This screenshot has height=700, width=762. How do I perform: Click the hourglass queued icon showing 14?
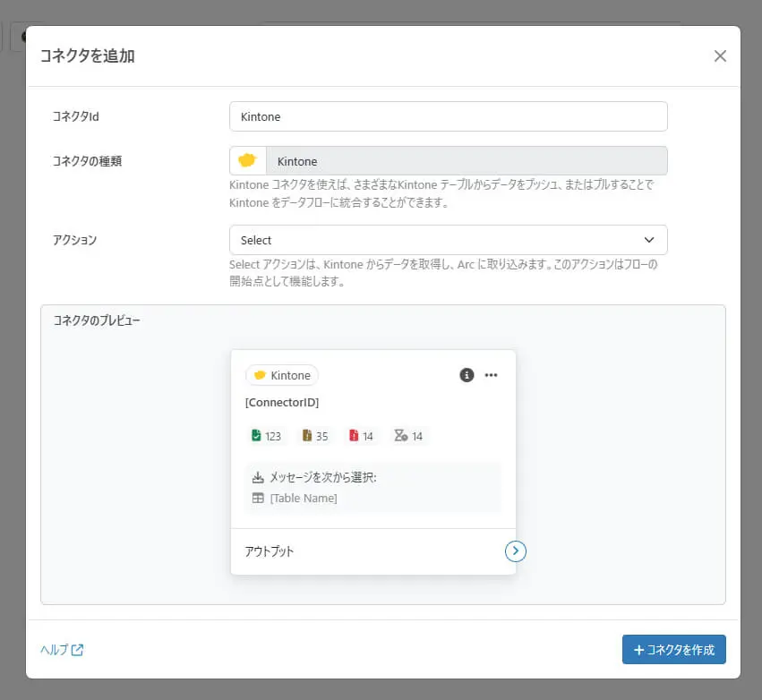(x=401, y=436)
